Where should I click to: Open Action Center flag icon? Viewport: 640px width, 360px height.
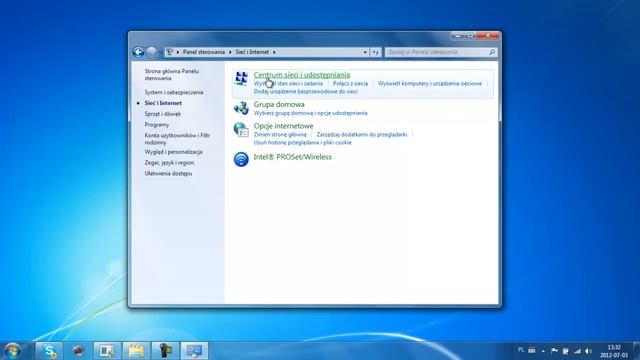click(554, 351)
